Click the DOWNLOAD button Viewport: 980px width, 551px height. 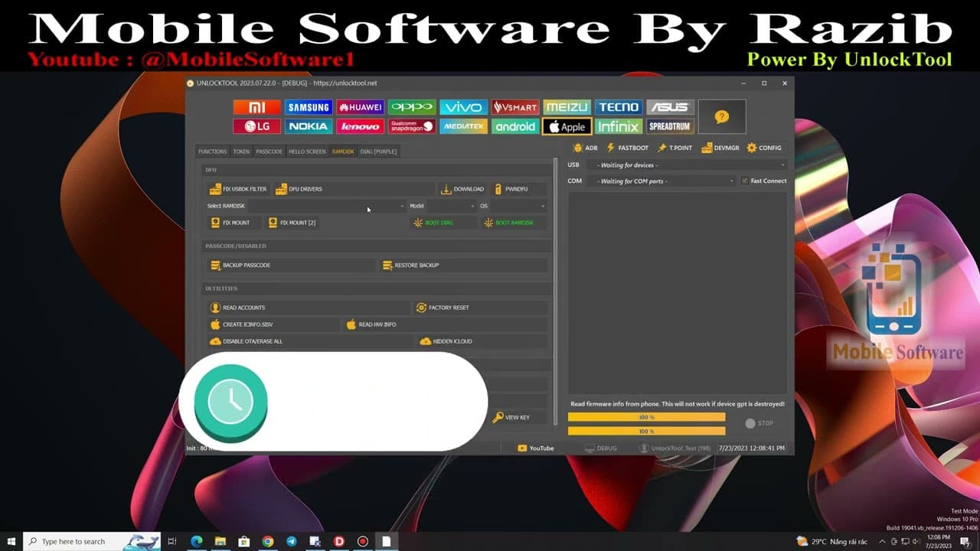coord(462,189)
